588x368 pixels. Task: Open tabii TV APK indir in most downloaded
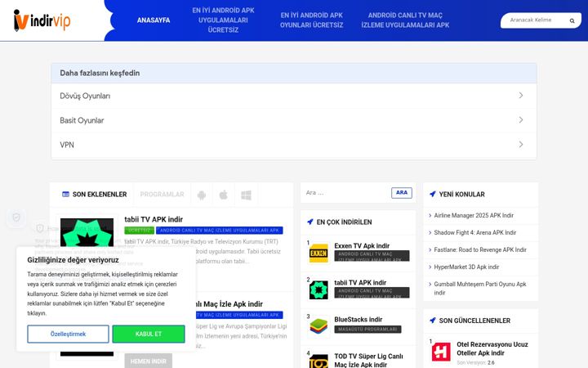(x=360, y=282)
